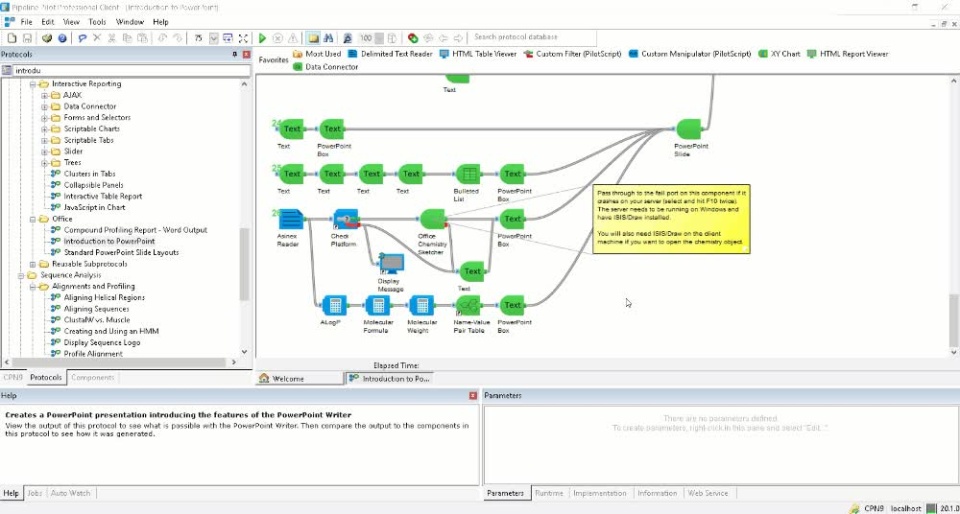This screenshot has width=960, height=514.
Task: Open the File menu
Action: click(x=26, y=22)
